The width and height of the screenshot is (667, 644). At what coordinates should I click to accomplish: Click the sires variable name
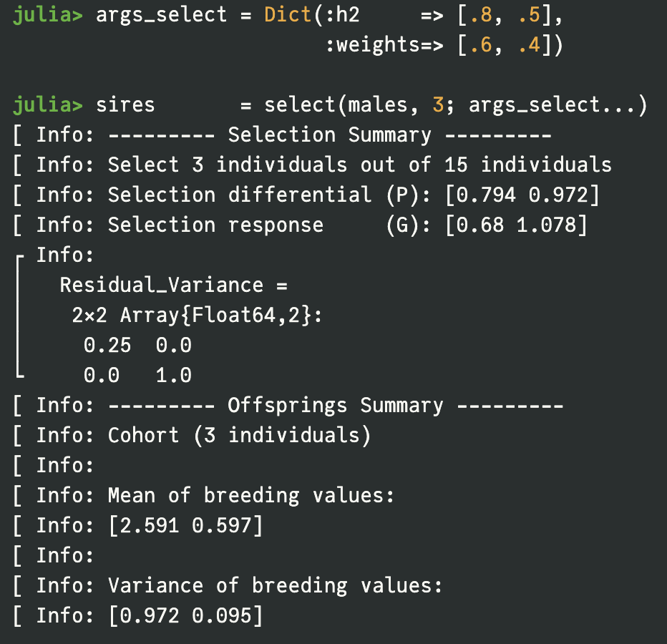(x=125, y=105)
